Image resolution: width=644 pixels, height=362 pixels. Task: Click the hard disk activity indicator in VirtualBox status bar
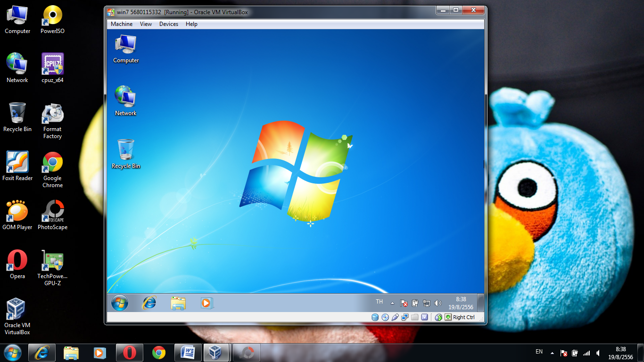click(x=375, y=317)
